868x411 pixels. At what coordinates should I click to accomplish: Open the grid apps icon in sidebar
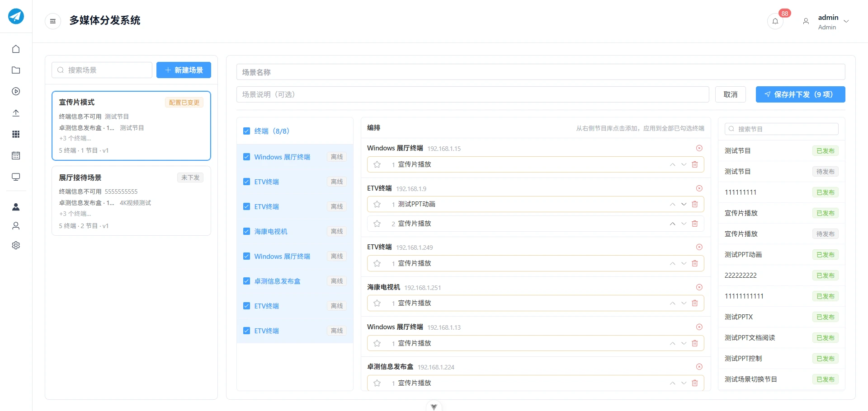point(16,134)
